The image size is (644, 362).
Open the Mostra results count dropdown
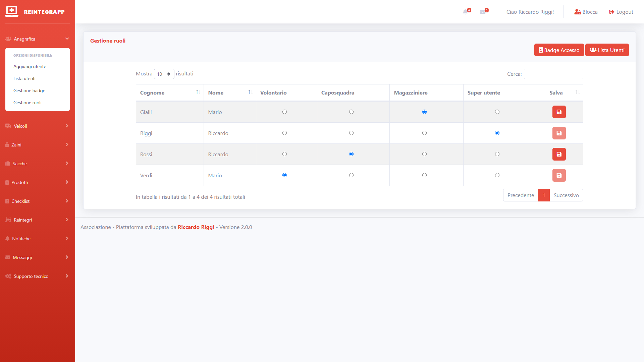click(x=164, y=74)
